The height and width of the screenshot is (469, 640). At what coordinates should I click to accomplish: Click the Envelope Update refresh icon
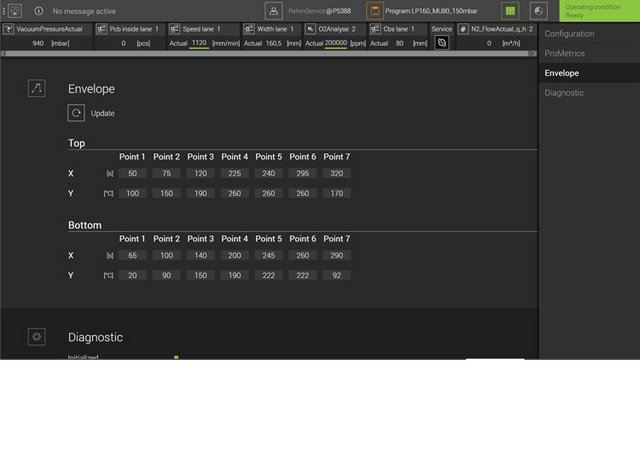[76, 113]
